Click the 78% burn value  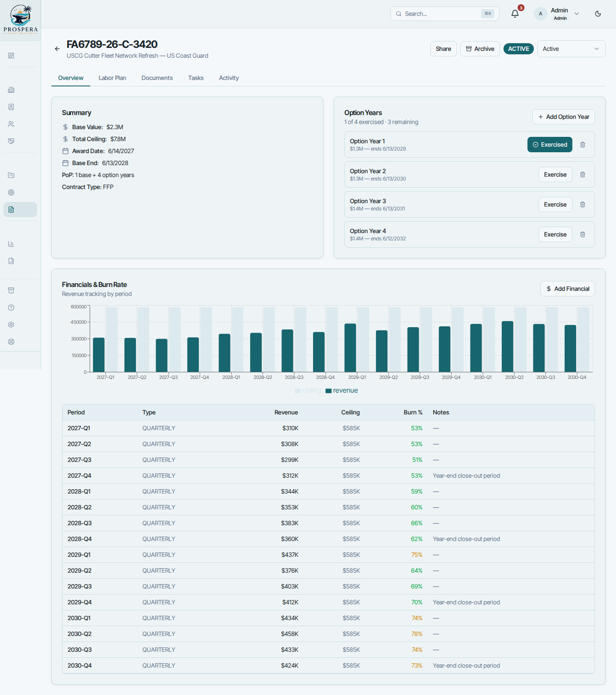click(417, 634)
